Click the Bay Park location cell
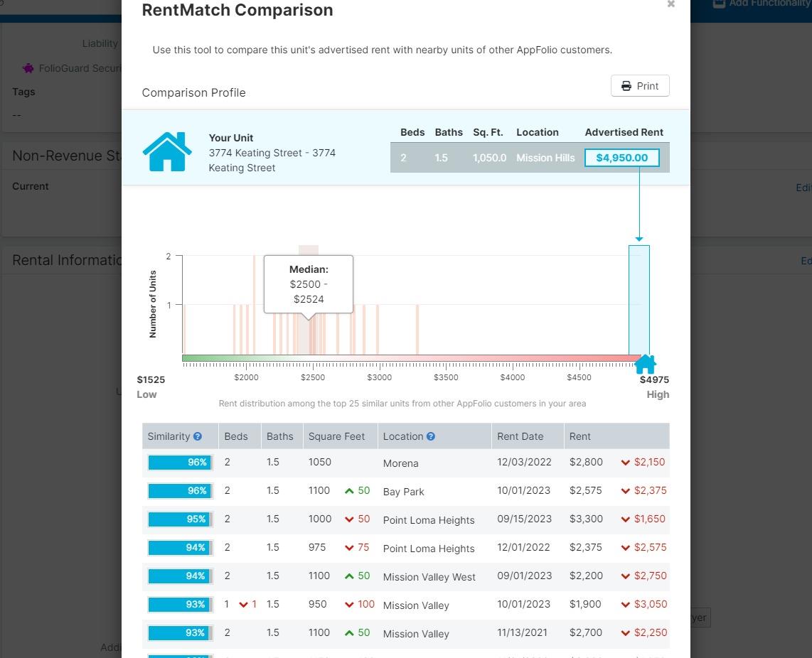 tap(403, 492)
